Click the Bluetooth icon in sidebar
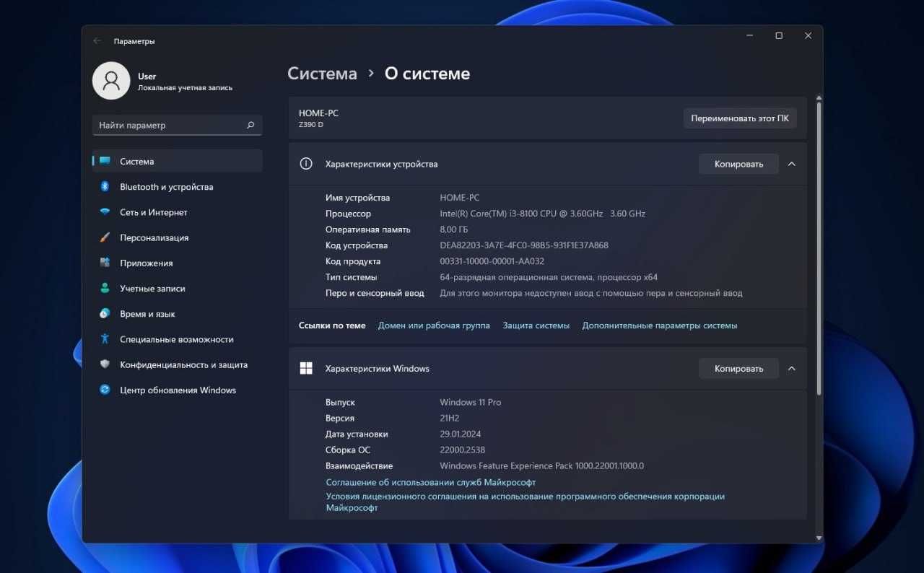Screen dimensions: 924x573 [x=105, y=187]
